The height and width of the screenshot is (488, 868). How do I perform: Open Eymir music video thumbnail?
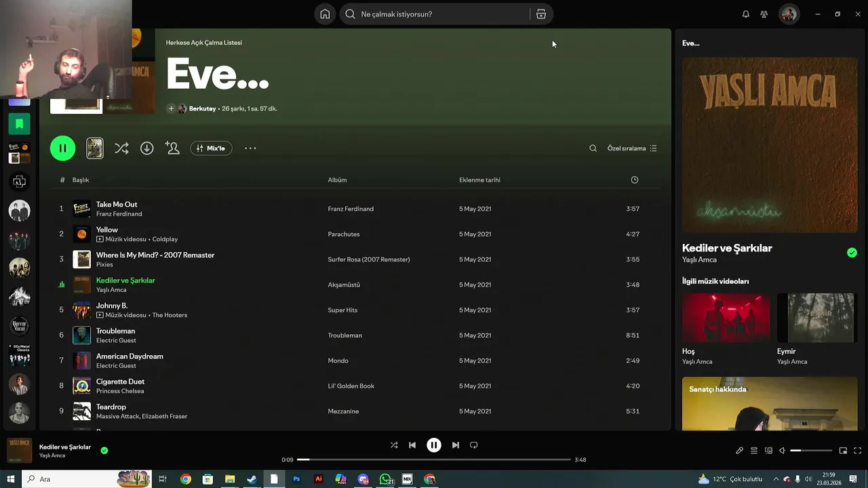point(817,318)
